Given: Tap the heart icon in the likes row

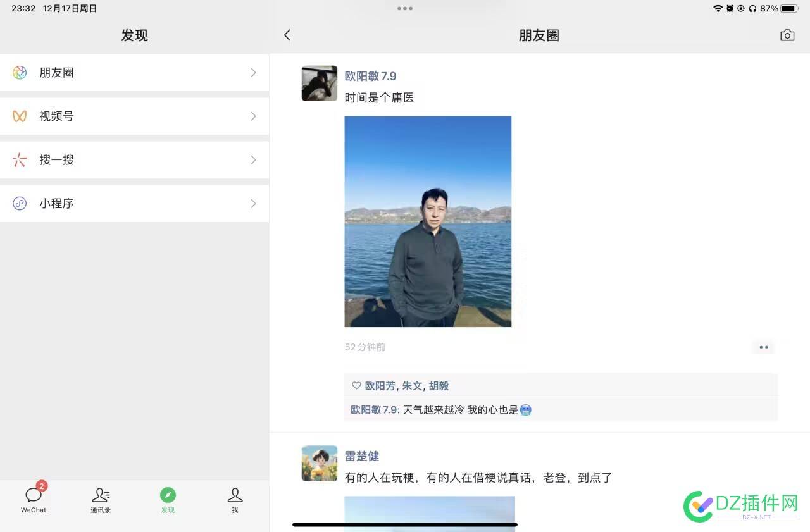Looking at the screenshot, I should tap(356, 386).
